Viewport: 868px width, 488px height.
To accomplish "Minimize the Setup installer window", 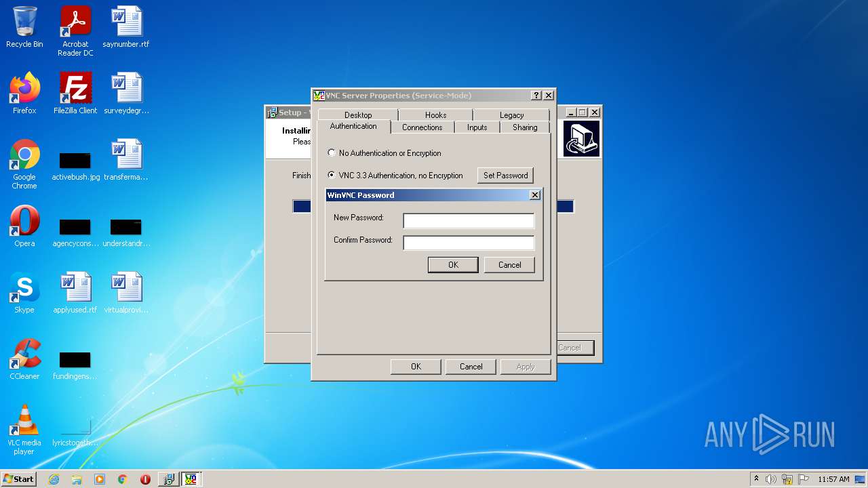I will (x=571, y=113).
